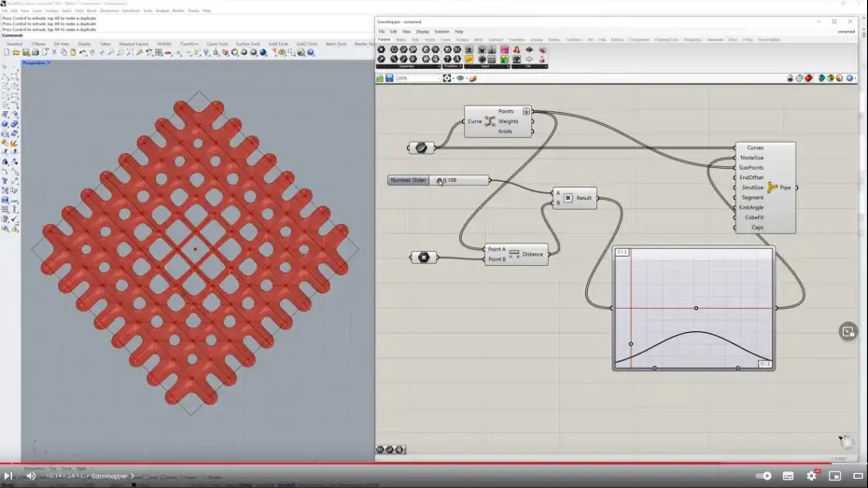Viewport: 868px width, 488px height.
Task: Open the preview settings dropdown in canvas toolbar
Action: (x=855, y=78)
